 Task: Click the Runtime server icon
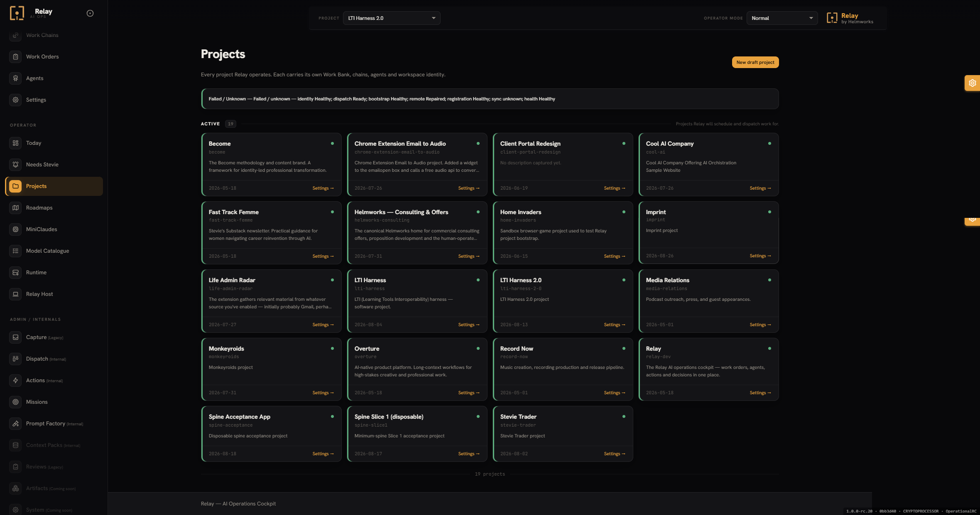click(15, 273)
